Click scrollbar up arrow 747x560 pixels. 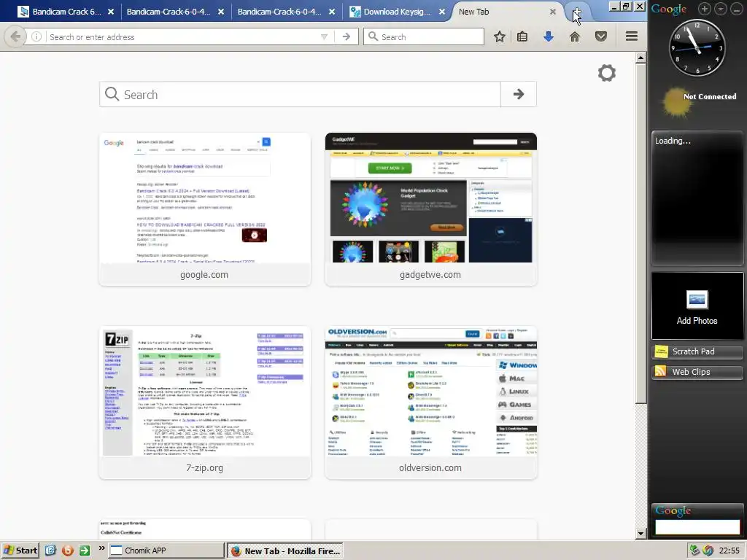(640, 58)
